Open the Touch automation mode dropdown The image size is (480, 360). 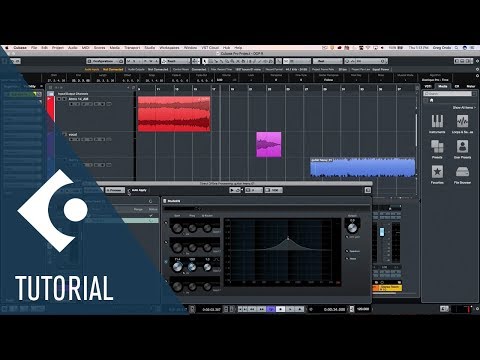[175, 61]
